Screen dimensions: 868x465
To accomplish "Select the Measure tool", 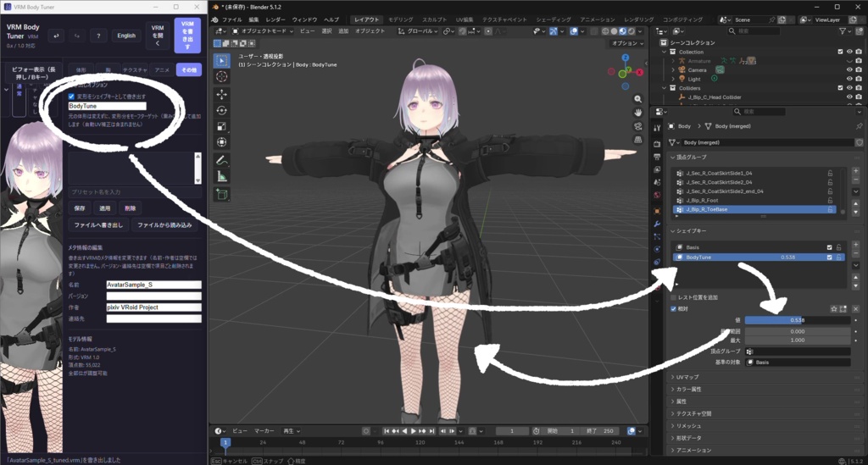I will click(x=221, y=177).
